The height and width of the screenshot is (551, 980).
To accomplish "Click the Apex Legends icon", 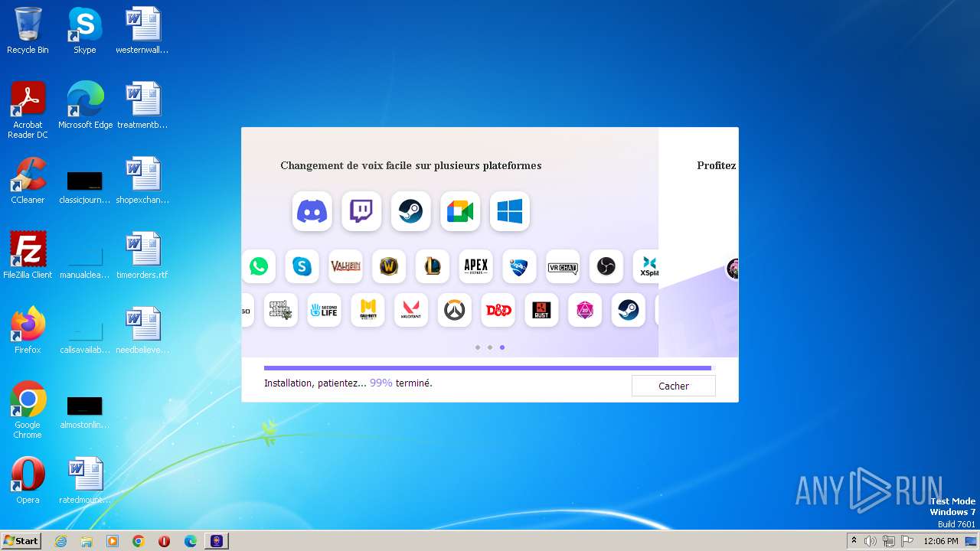I will pyautogui.click(x=475, y=266).
